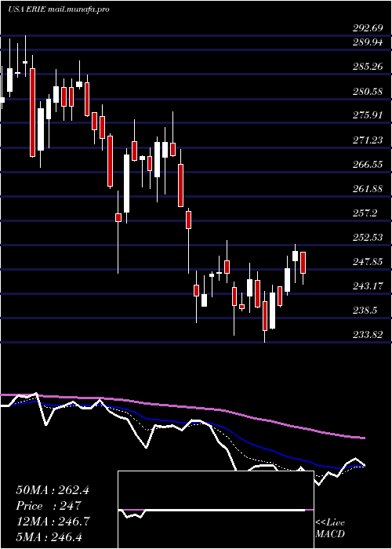Click the 261.88 price axis label

point(368,189)
